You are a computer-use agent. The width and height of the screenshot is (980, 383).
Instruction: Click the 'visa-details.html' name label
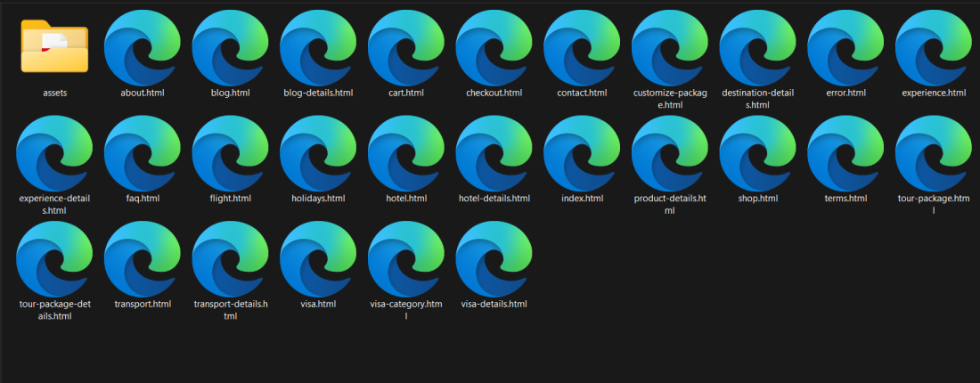point(494,305)
